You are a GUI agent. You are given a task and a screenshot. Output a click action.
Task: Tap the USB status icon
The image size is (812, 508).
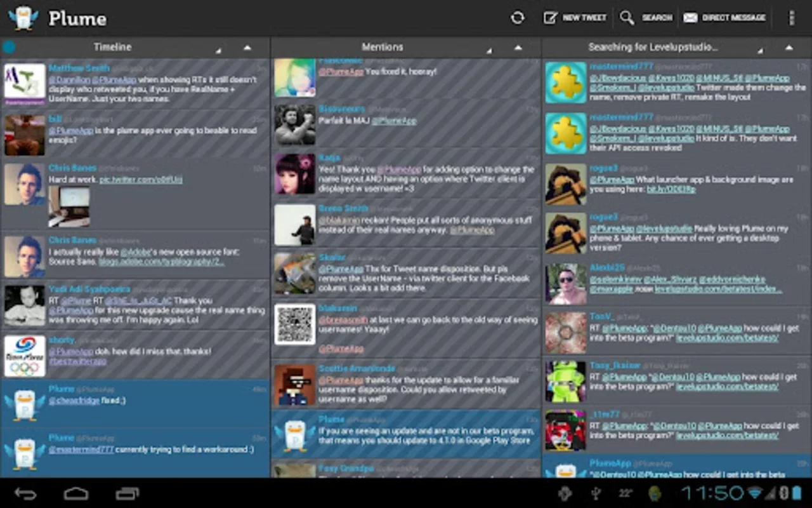point(596,493)
